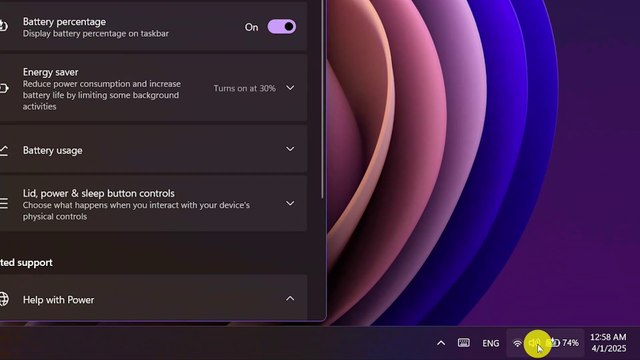Expand Lid, power & sleep button controls
This screenshot has height=360, width=640.
[290, 203]
